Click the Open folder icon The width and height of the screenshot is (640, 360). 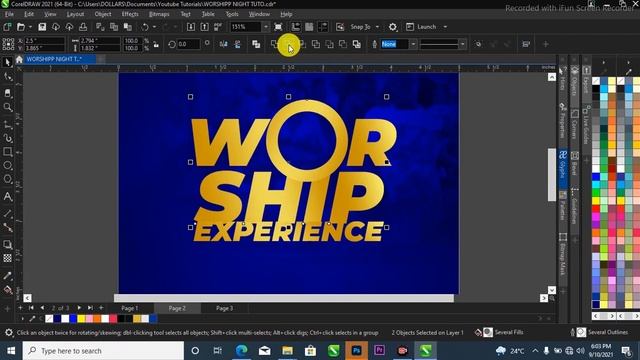[20, 27]
